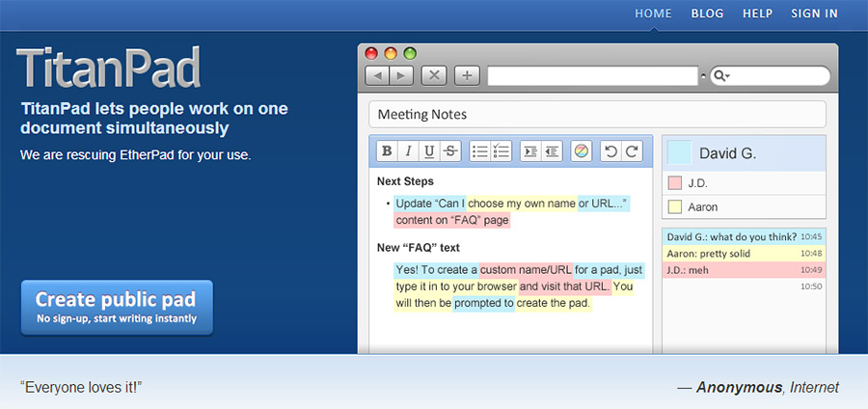Click the "custom name/URL" highlighted text
868x409 pixels.
point(526,270)
